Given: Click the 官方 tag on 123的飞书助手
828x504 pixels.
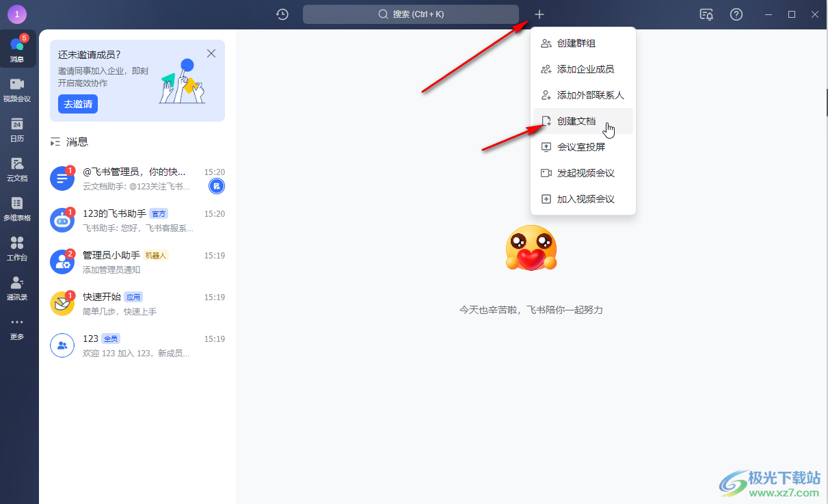Looking at the screenshot, I should click(x=159, y=214).
